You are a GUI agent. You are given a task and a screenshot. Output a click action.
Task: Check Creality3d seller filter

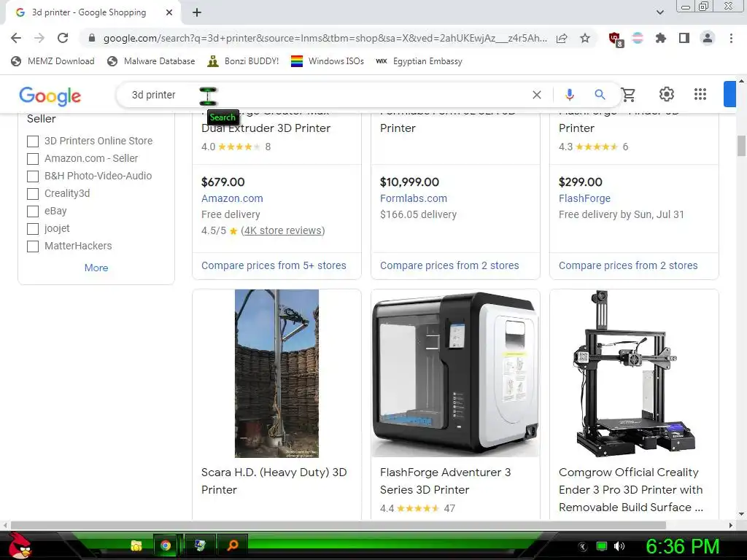(33, 194)
